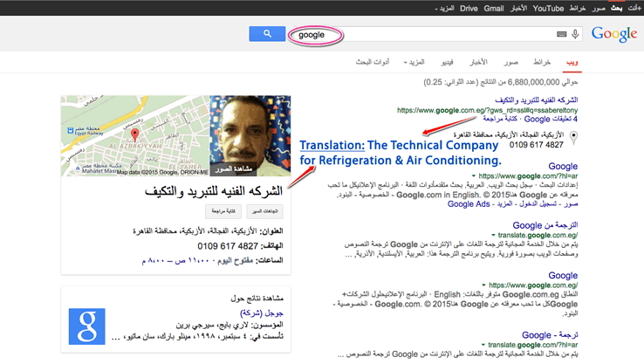Open the الترجمة من Google result link
The width and height of the screenshot is (644, 364).
tap(544, 226)
